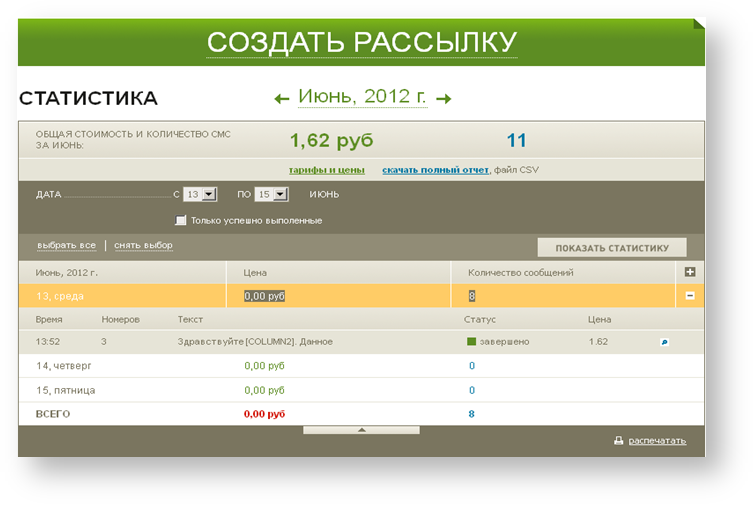Click the 'Создать рассылку' header

[x=361, y=42]
